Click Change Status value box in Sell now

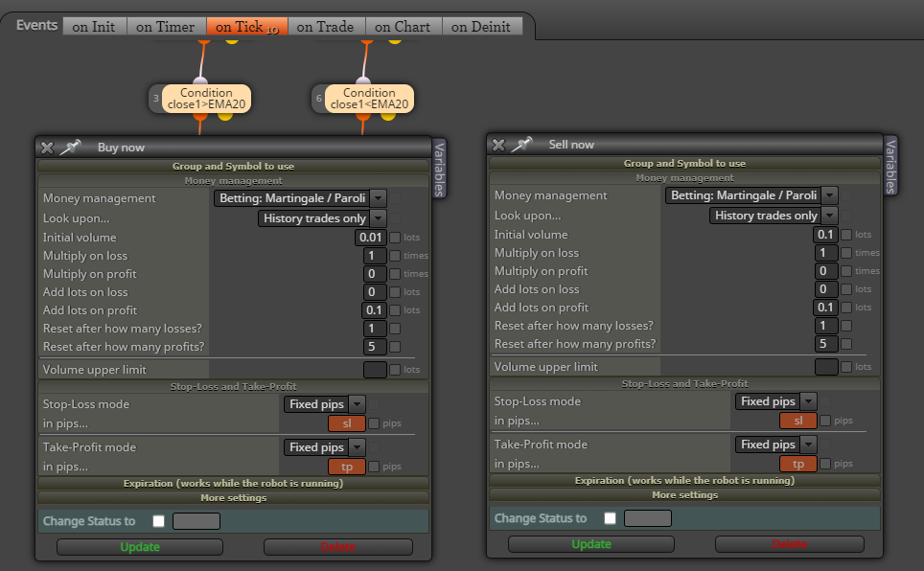point(648,518)
